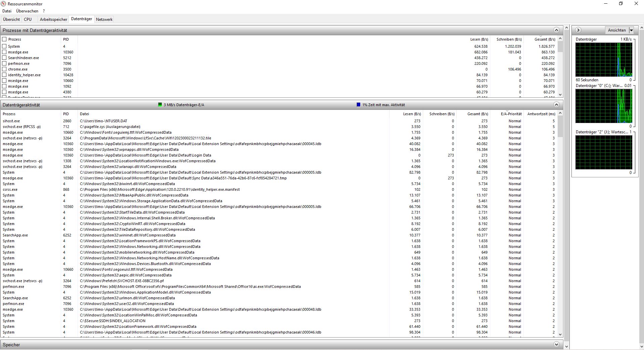644x350 pixels.
Task: Check the perfmon.exe checkbox
Action: 4,63
